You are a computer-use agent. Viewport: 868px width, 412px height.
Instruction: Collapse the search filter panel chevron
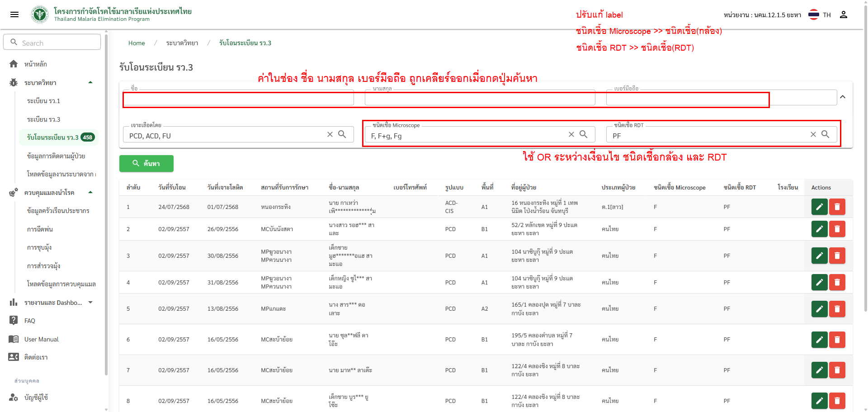(843, 97)
